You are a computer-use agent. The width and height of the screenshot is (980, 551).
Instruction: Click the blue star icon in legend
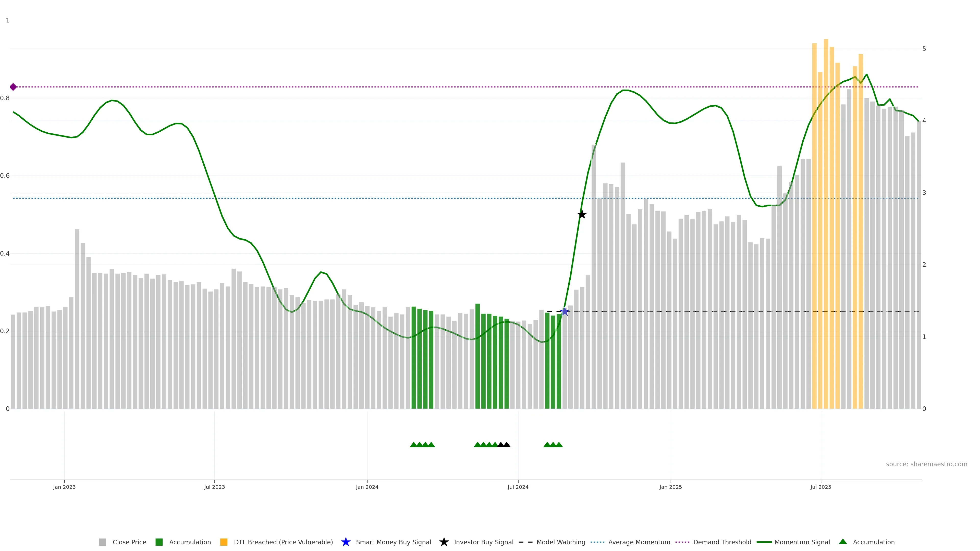tap(346, 542)
